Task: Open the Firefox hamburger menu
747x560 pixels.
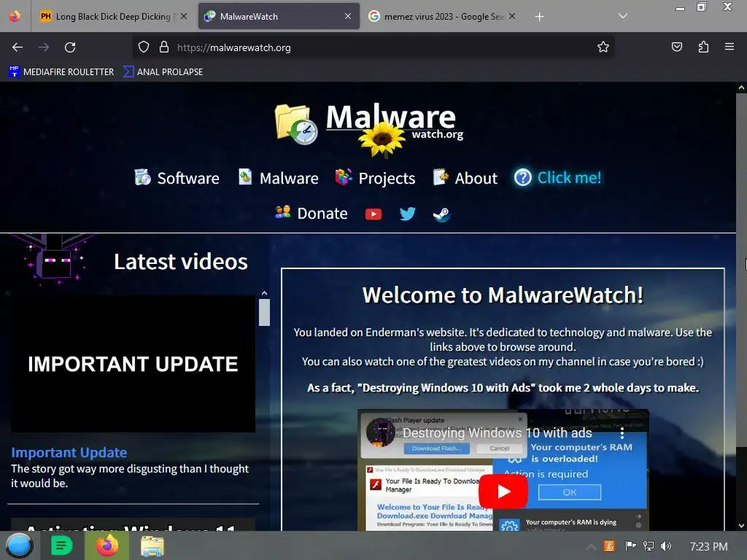Action: point(729,47)
